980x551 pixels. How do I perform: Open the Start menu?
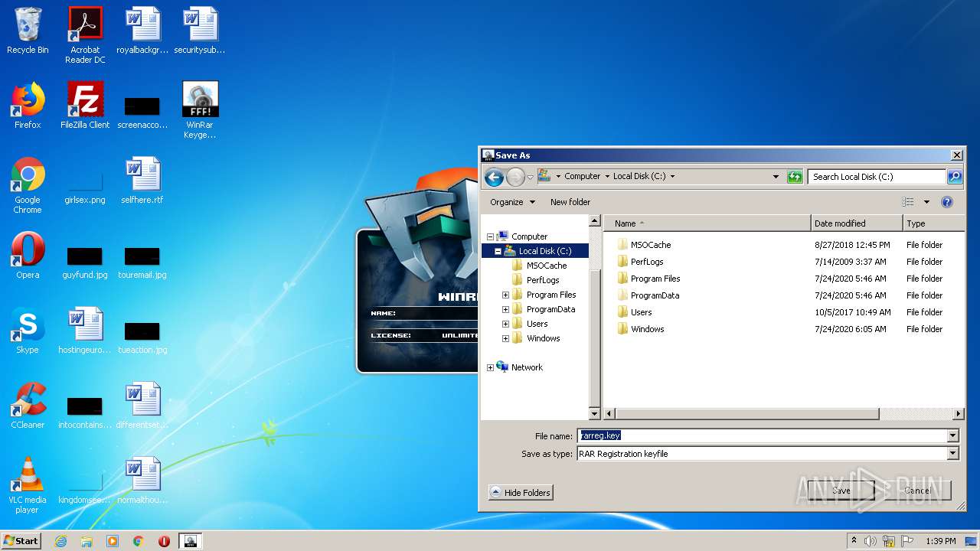21,541
